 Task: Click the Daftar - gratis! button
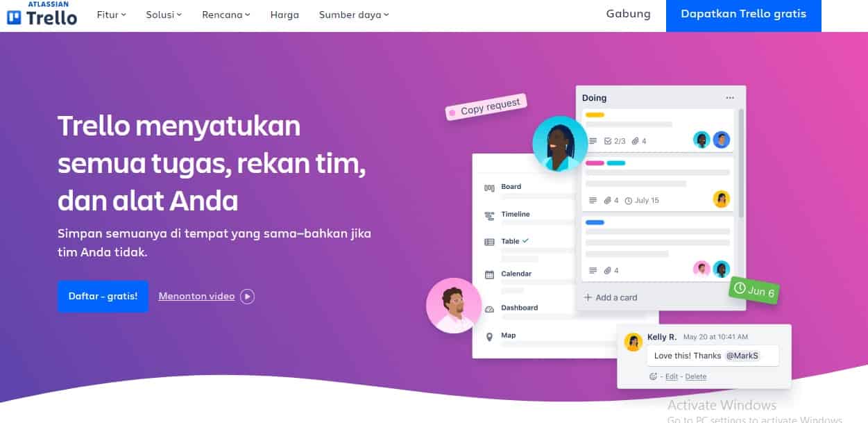(x=103, y=296)
